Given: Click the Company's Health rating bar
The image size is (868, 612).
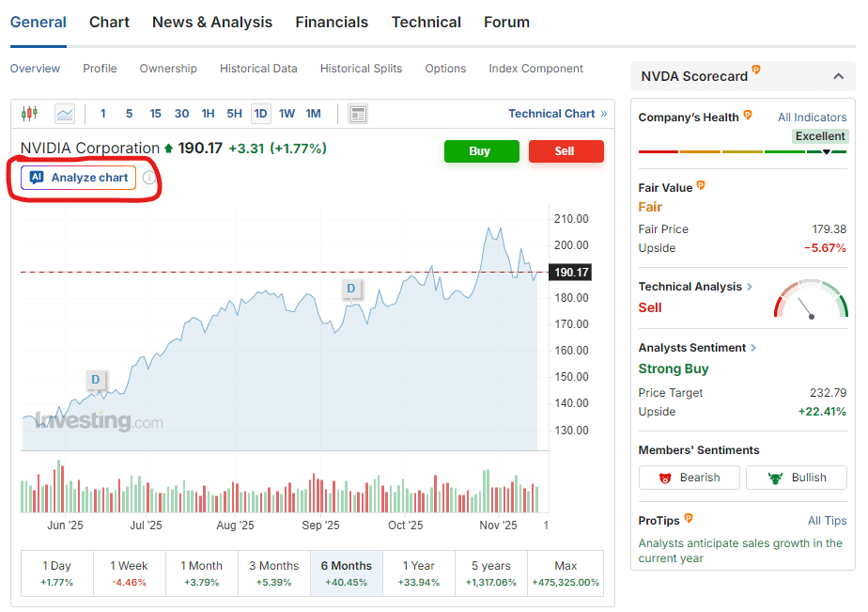Looking at the screenshot, I should coord(742,151).
